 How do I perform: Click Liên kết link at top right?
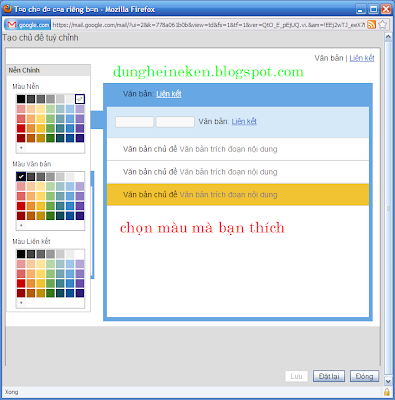point(362,58)
